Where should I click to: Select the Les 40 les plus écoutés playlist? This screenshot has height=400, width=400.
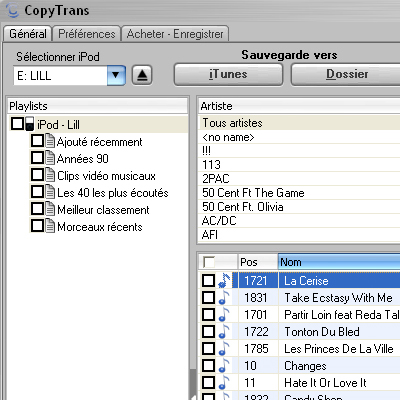coord(113,193)
